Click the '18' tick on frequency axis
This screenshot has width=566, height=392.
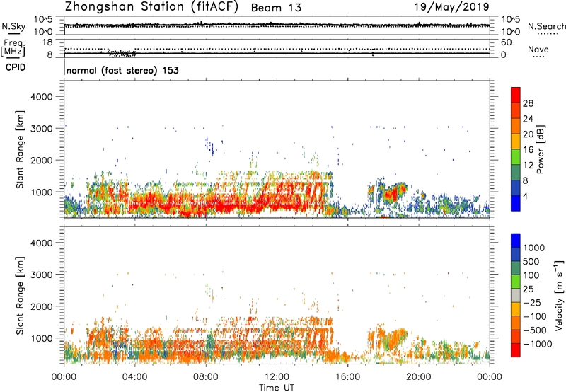point(47,42)
